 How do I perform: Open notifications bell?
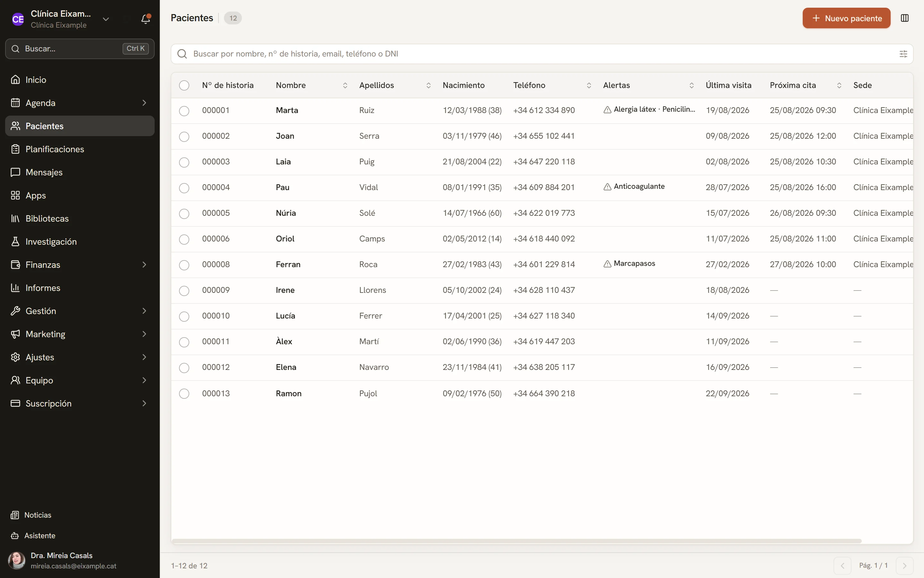145,19
